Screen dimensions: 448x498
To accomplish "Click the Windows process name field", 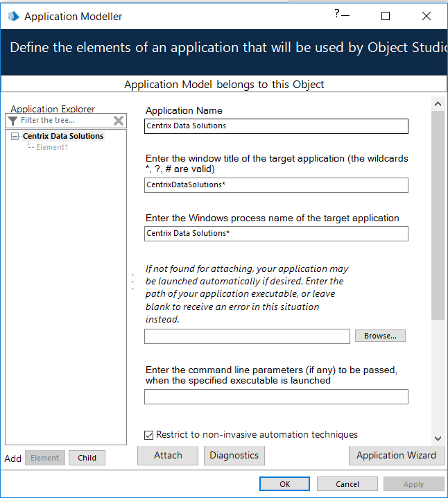I will (276, 234).
